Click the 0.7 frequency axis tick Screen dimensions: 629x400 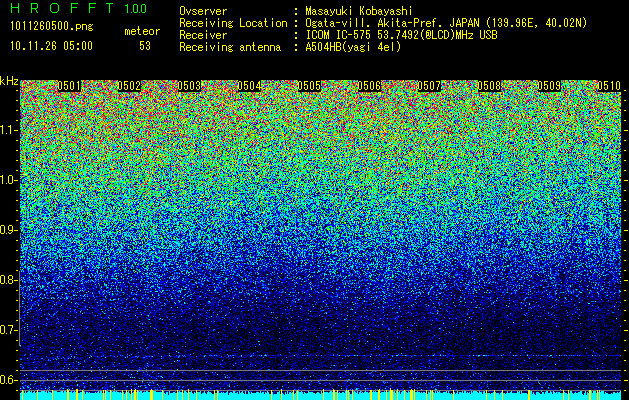[x=9, y=330]
